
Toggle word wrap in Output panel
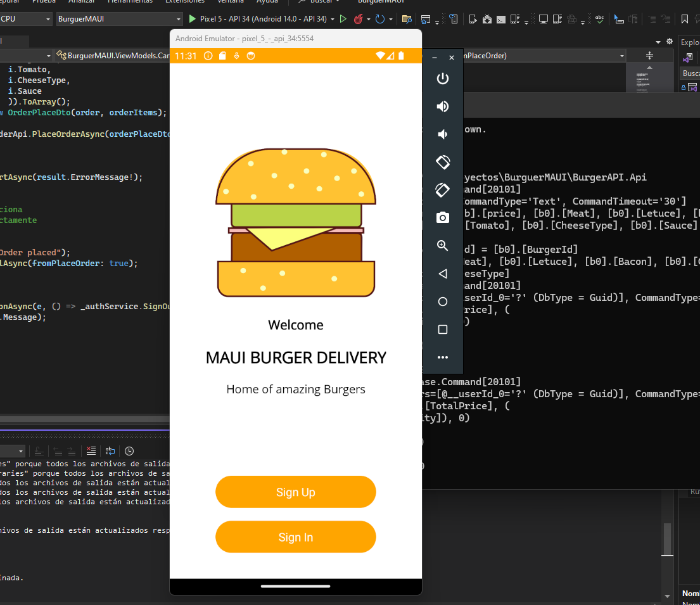110,450
